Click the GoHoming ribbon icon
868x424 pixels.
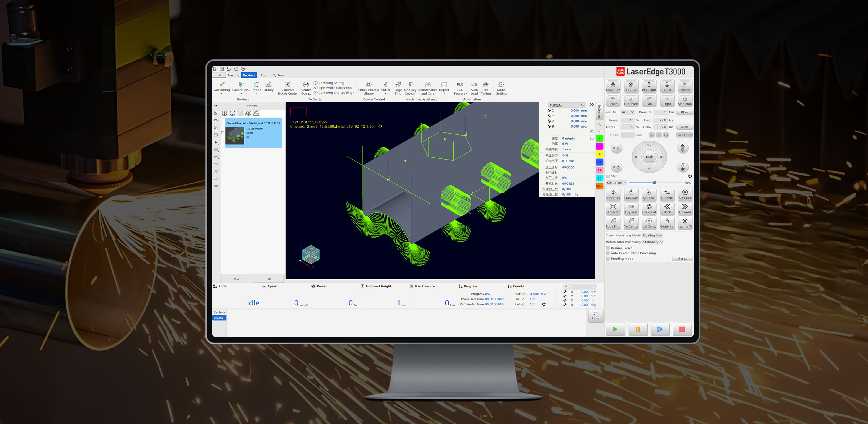point(221,85)
